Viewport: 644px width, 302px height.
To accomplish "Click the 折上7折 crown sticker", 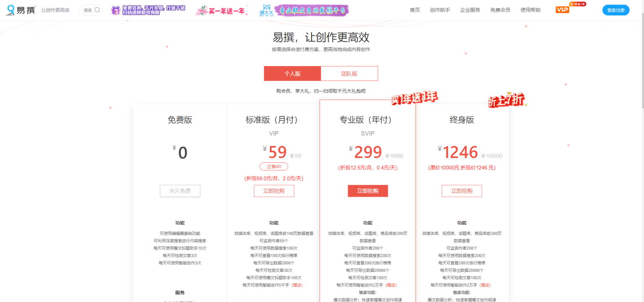I will tap(507, 99).
